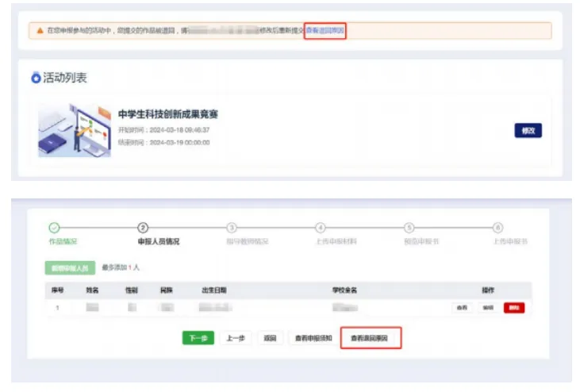Click the blue 修改 button

coord(528,131)
